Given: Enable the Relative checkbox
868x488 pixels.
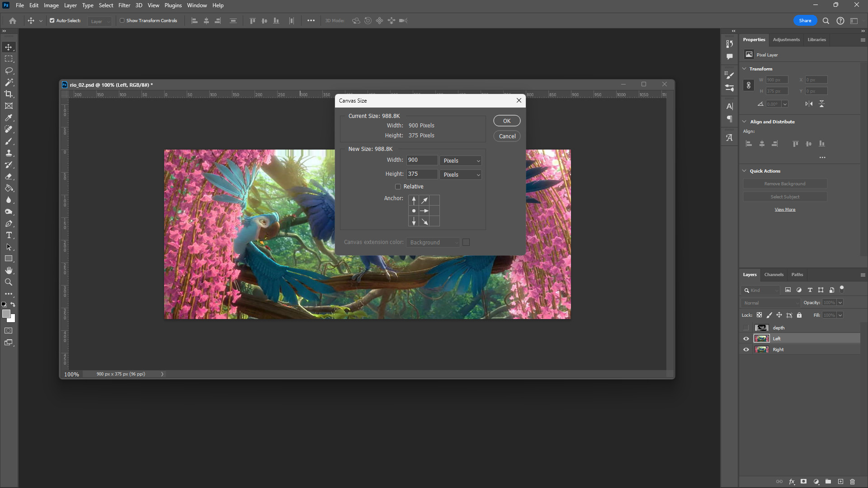Looking at the screenshot, I should [x=398, y=187].
